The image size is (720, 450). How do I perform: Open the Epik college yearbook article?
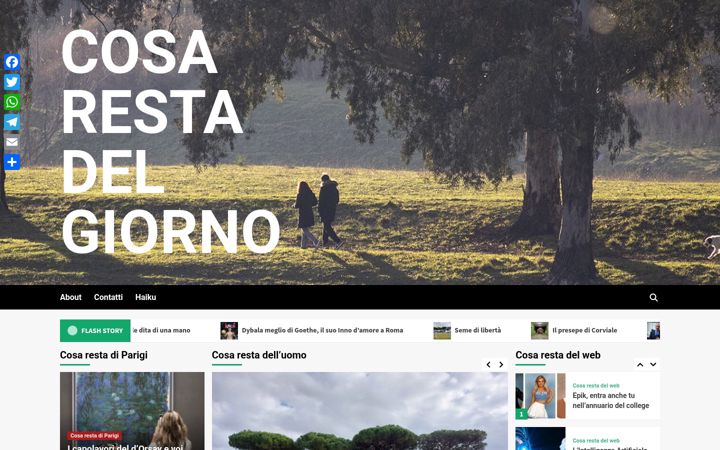[611, 400]
